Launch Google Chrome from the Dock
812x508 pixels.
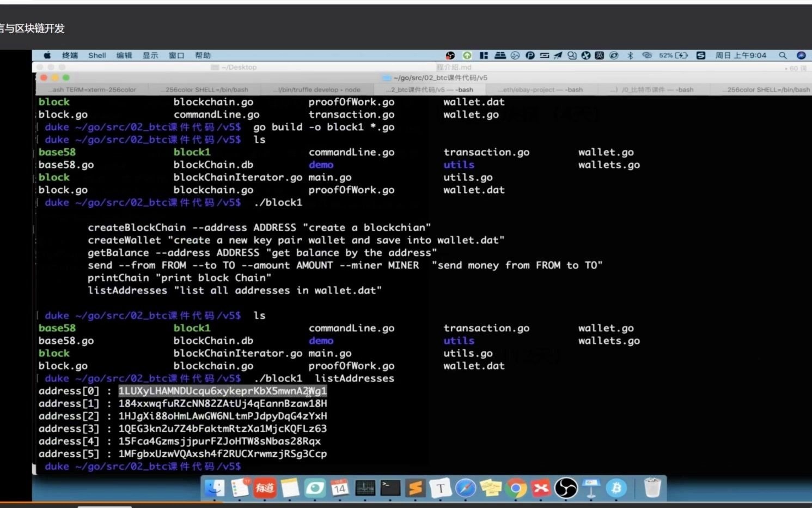pos(515,488)
